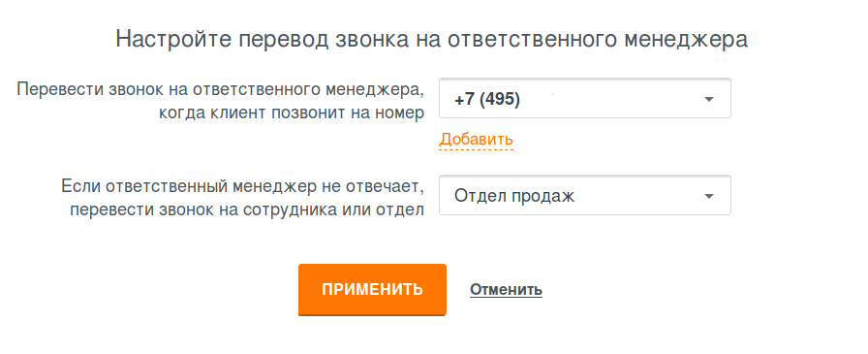The width and height of the screenshot is (868, 354).
Task: Add another phone number with Добавить
Action: [x=476, y=139]
